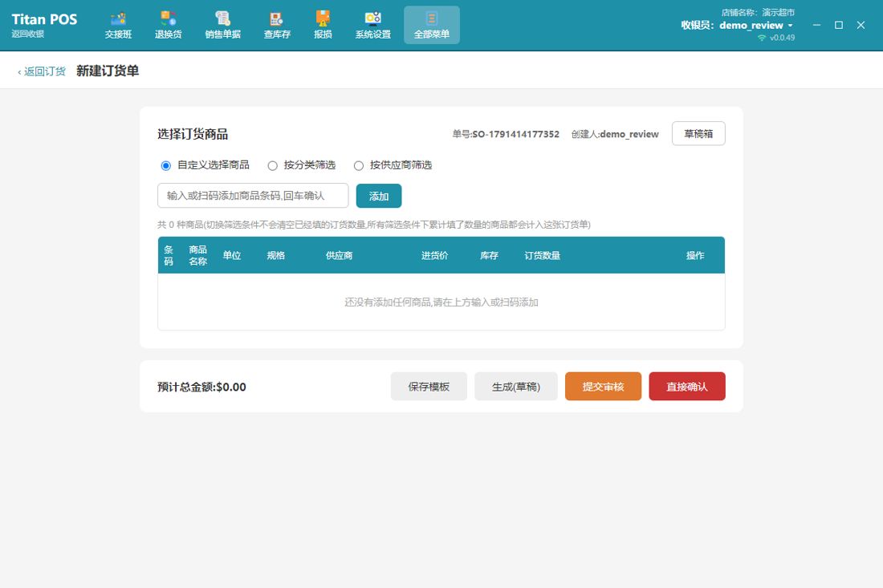Open the 交接班 shift handover icon
The image size is (883, 588).
118,26
